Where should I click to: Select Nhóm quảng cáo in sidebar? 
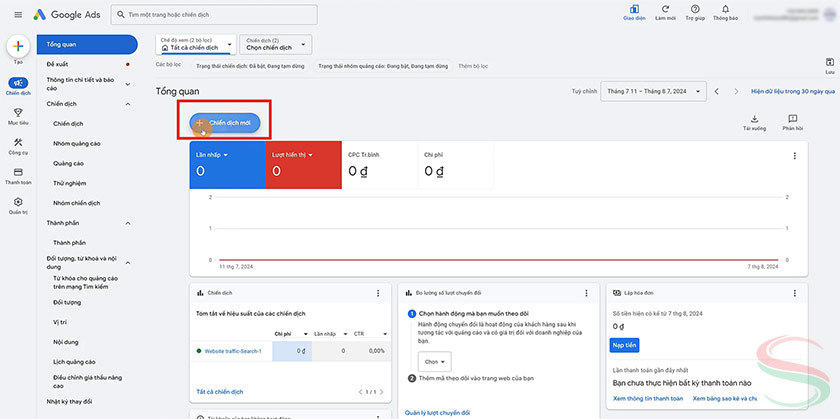click(77, 143)
